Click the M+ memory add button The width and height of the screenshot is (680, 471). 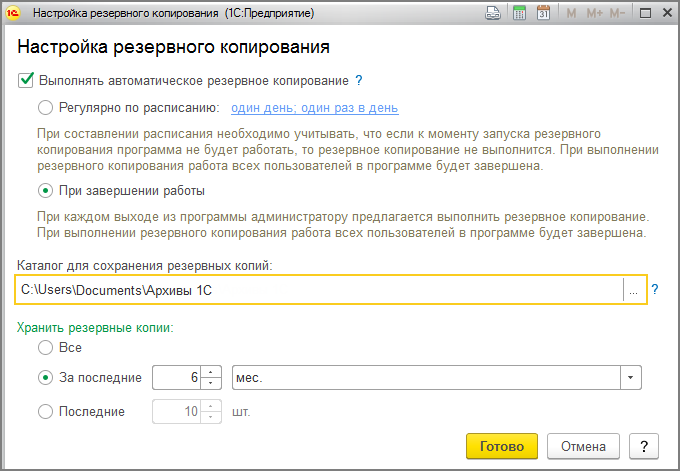(594, 14)
